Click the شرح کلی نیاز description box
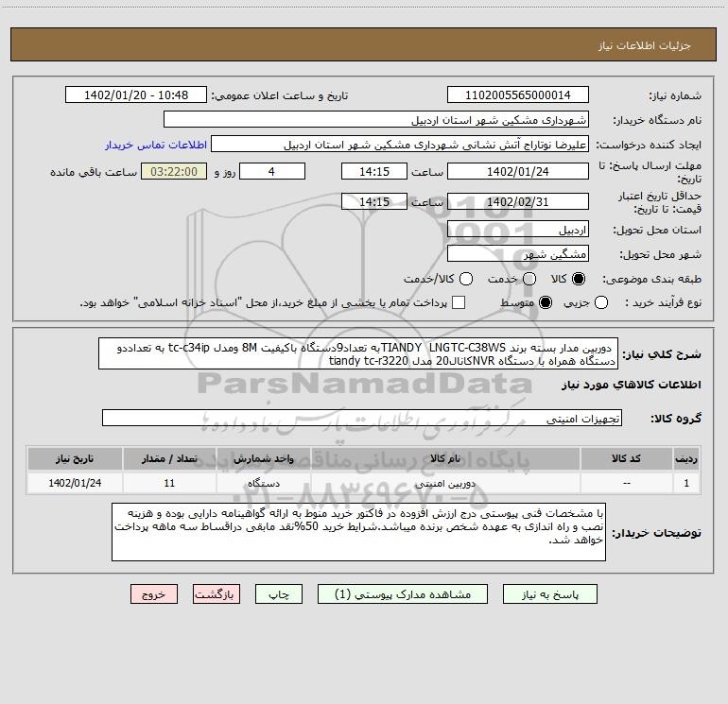Screen dimensions: 728x704 [358, 353]
